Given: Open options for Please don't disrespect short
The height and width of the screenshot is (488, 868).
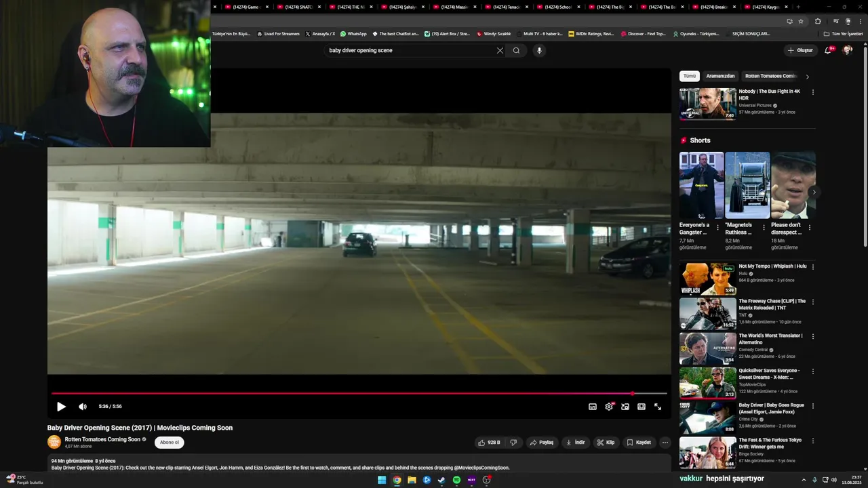Looking at the screenshot, I should tap(809, 227).
